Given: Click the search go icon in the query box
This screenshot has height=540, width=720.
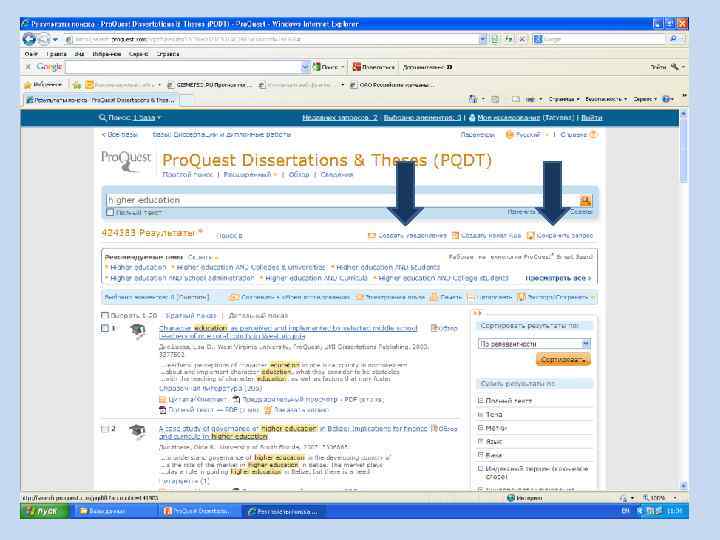Looking at the screenshot, I should (585, 200).
